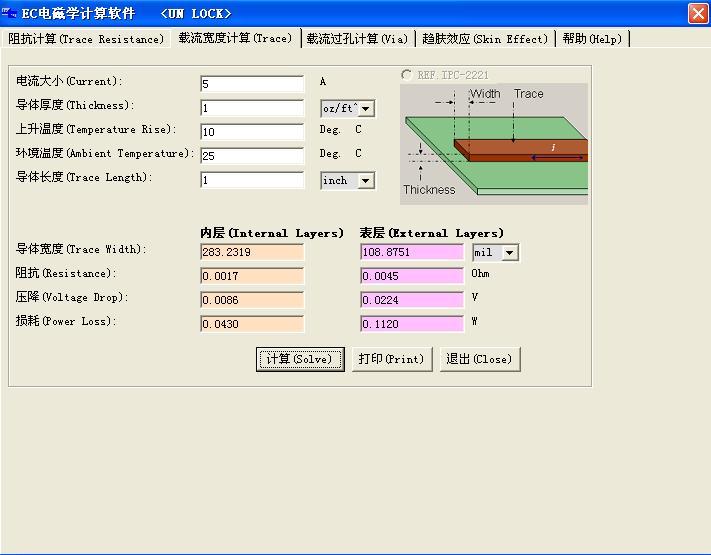Click external Voltage Drop value 0.0224
711x555 pixels.
pyautogui.click(x=412, y=300)
